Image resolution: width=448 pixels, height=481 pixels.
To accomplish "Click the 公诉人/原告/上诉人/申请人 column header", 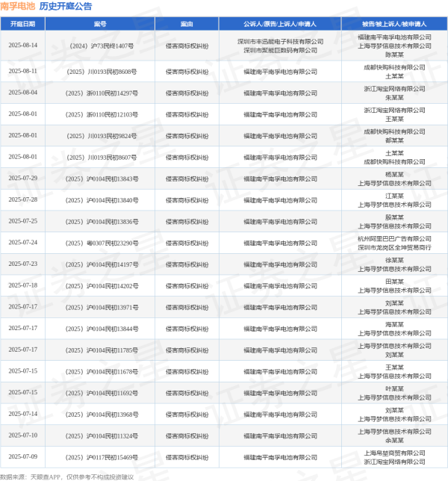I will pyautogui.click(x=280, y=24).
